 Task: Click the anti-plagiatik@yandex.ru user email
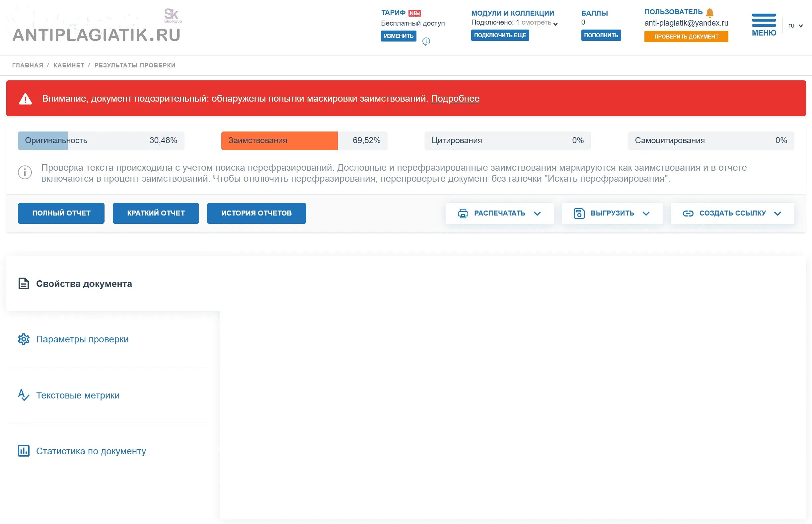pyautogui.click(x=686, y=23)
